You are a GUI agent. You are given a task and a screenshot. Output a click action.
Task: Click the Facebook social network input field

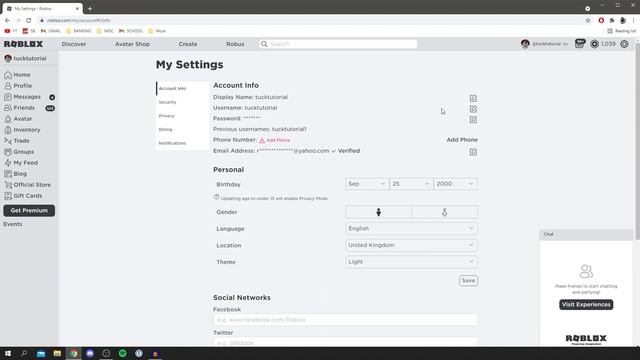(345, 320)
